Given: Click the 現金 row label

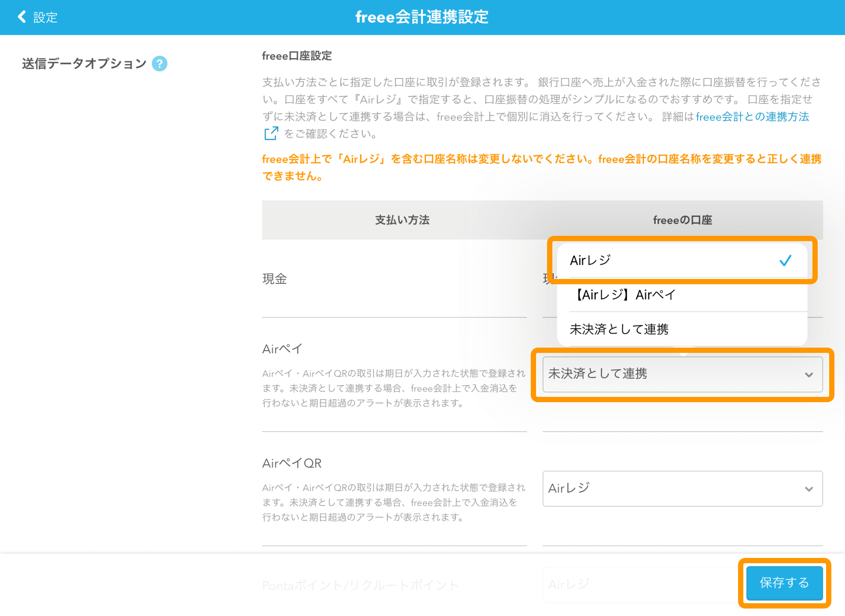Looking at the screenshot, I should (x=275, y=279).
